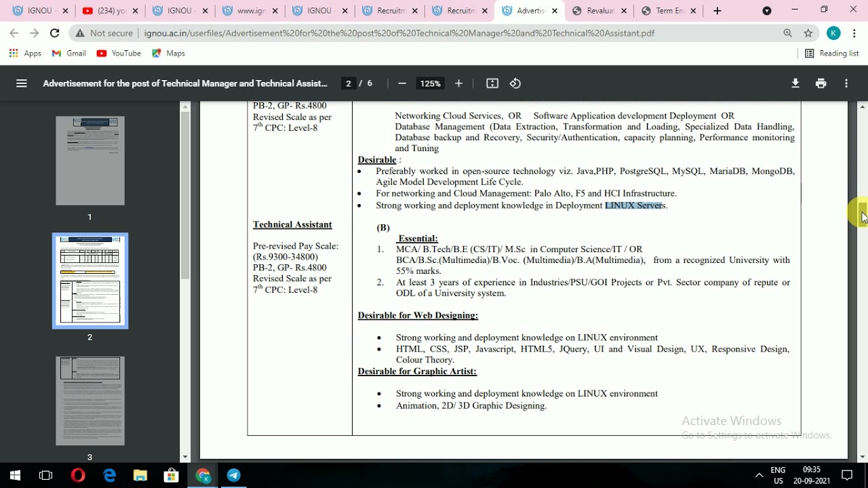Click the document scrollbar down arrow
This screenshot has width=868, height=488.
click(x=863, y=457)
